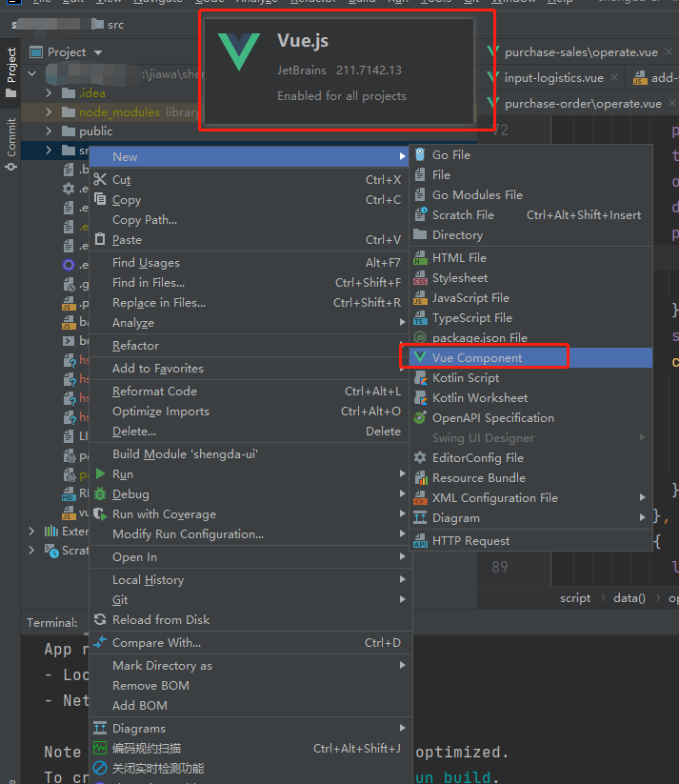
Task: Click the TypeScript File icon
Action: point(420,318)
